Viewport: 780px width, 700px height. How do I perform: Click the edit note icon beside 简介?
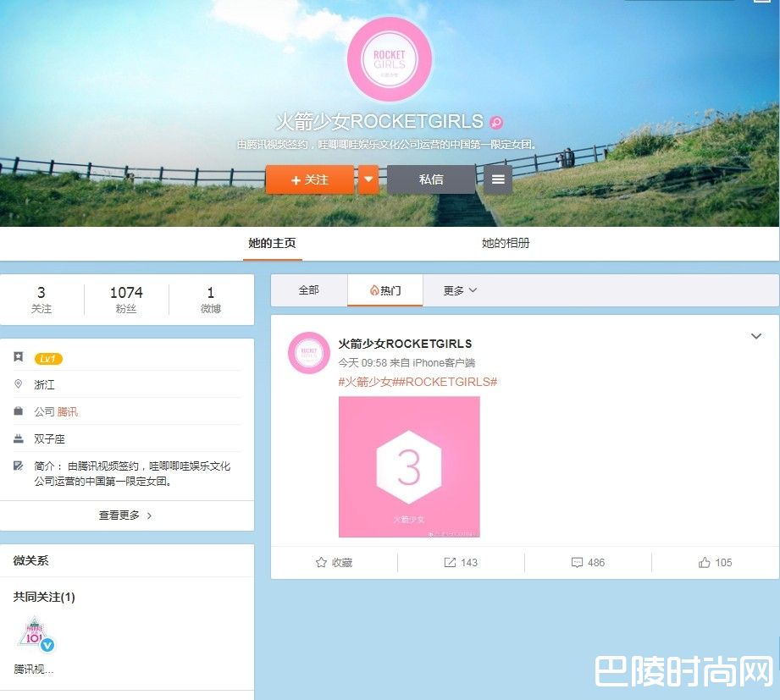[19, 466]
